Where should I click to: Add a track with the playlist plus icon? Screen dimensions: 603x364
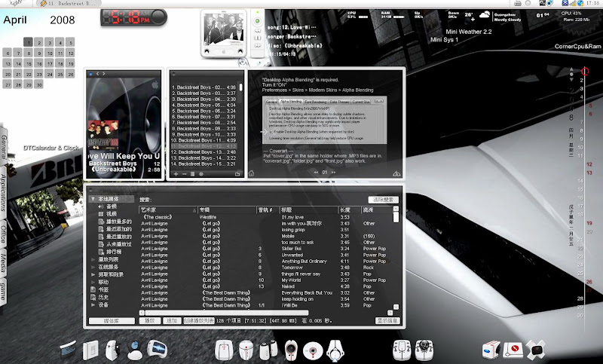click(176, 174)
